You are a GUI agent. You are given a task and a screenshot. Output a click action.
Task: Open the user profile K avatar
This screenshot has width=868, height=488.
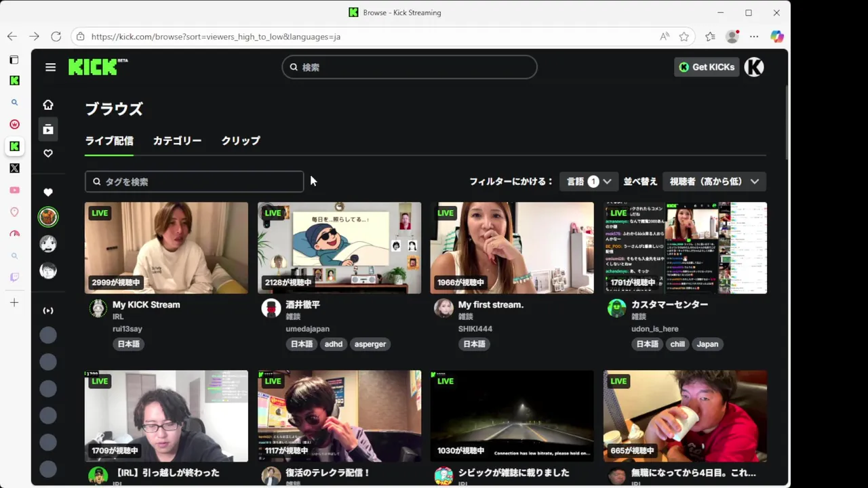coord(754,67)
